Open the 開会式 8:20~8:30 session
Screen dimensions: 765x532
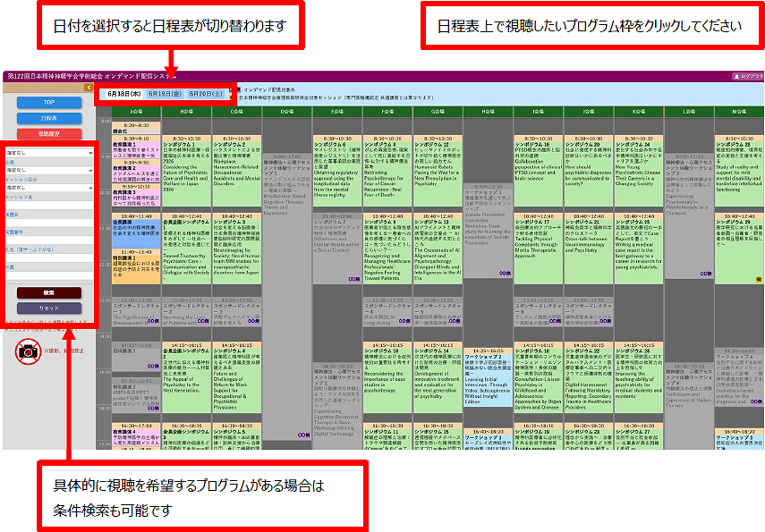pos(136,128)
